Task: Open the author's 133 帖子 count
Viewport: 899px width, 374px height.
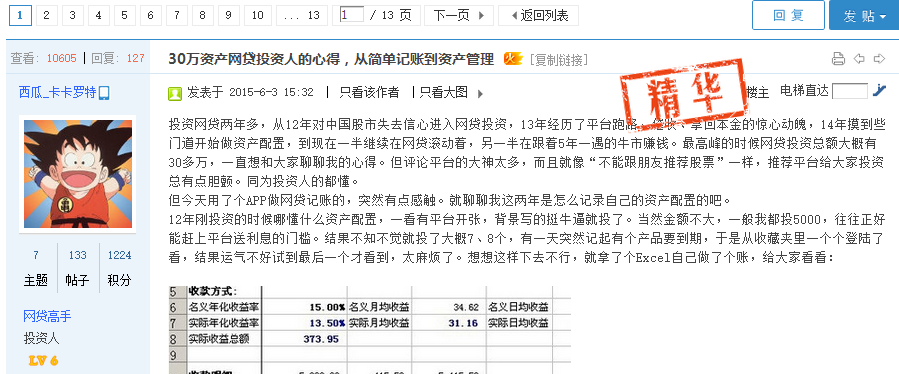Action: [x=77, y=255]
